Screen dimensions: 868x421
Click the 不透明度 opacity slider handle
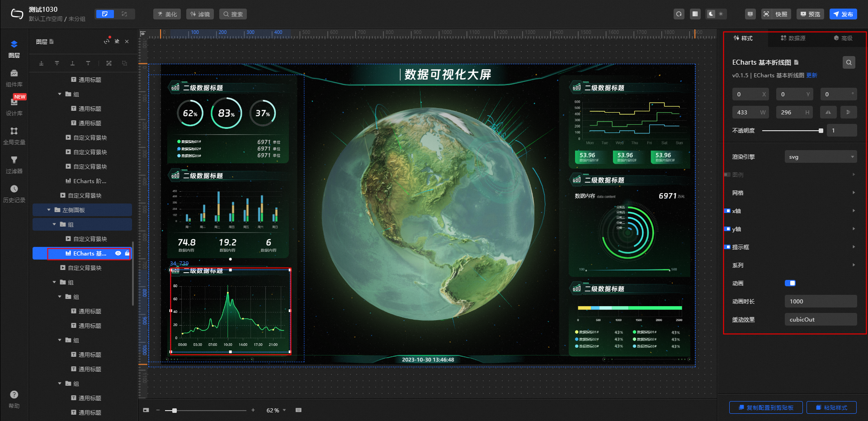821,131
